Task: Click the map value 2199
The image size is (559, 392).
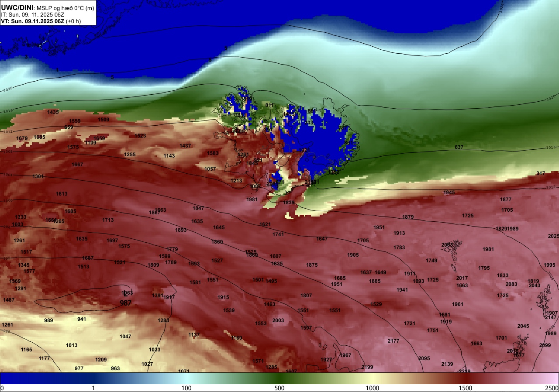Action: (367, 367)
